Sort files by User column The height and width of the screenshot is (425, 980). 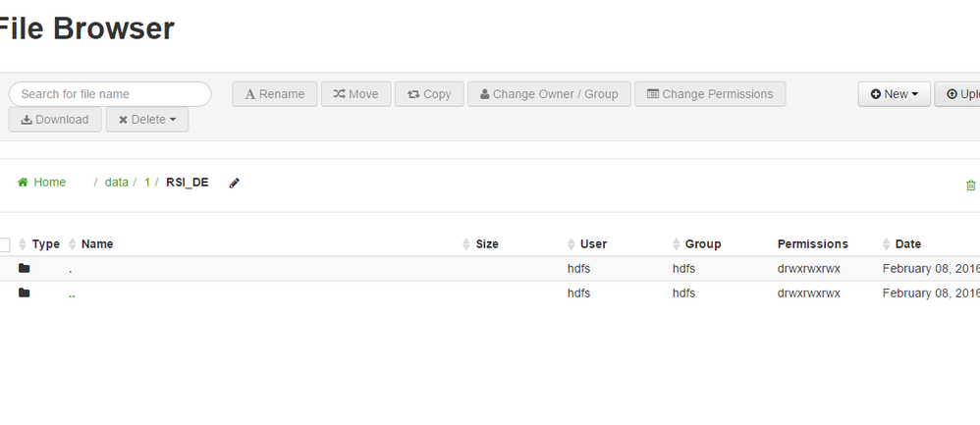click(x=593, y=244)
